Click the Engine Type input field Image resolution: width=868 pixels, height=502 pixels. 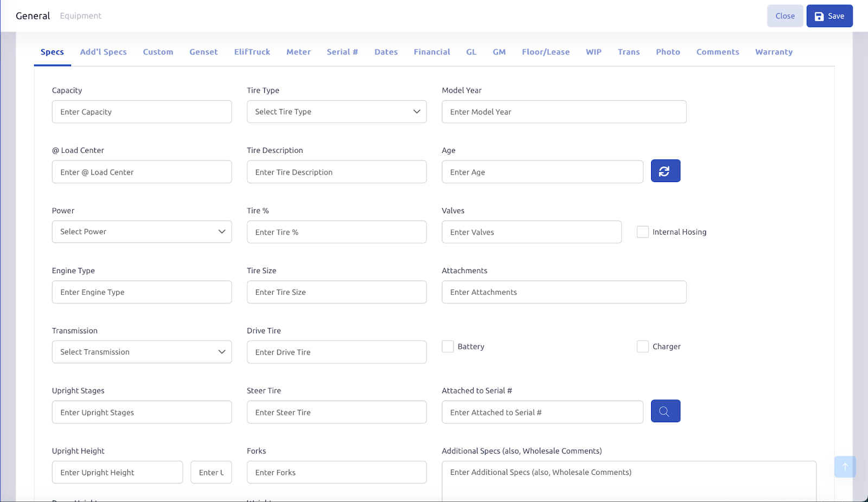point(142,292)
